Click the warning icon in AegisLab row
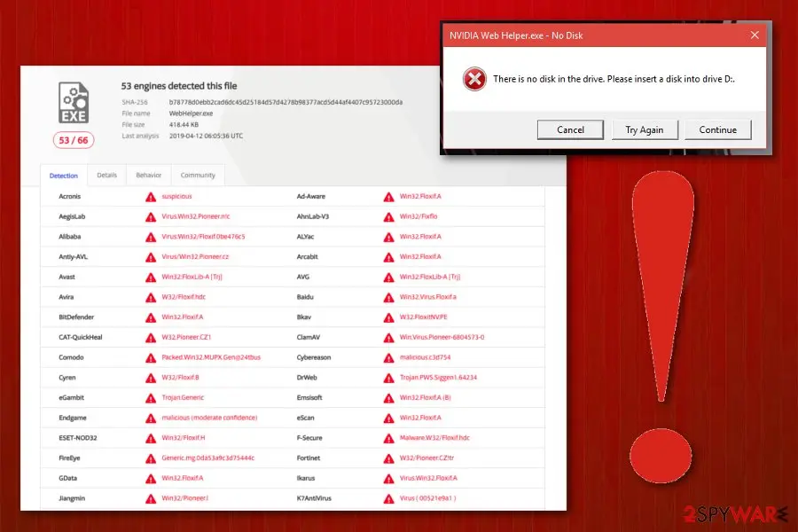Image resolution: width=798 pixels, height=532 pixels. point(151,217)
